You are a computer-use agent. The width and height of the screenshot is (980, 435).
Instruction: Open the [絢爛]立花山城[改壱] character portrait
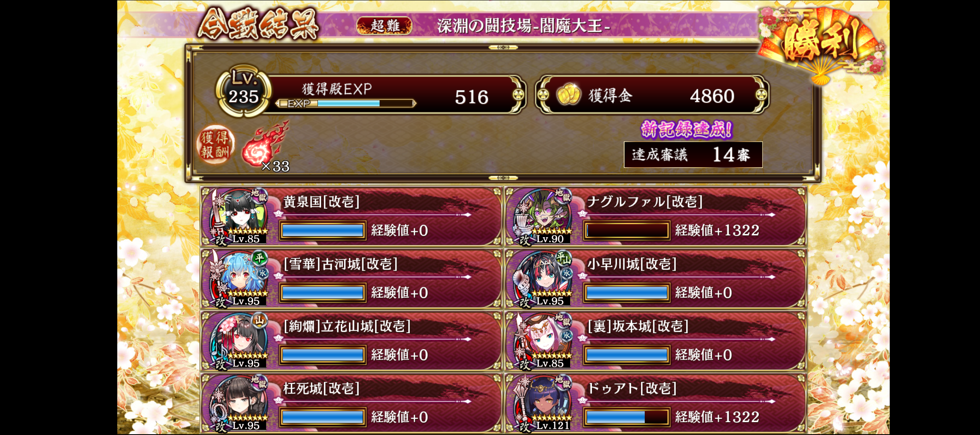[239, 341]
